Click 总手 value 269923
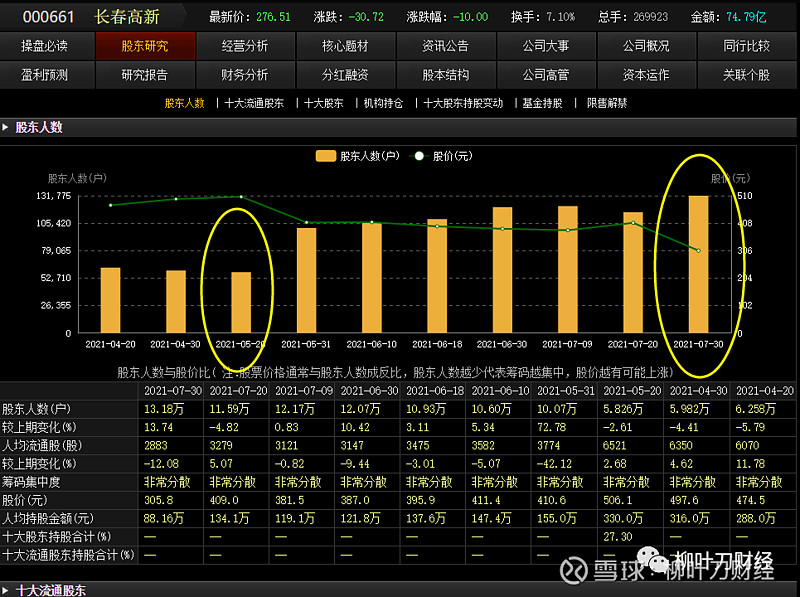 (651, 17)
